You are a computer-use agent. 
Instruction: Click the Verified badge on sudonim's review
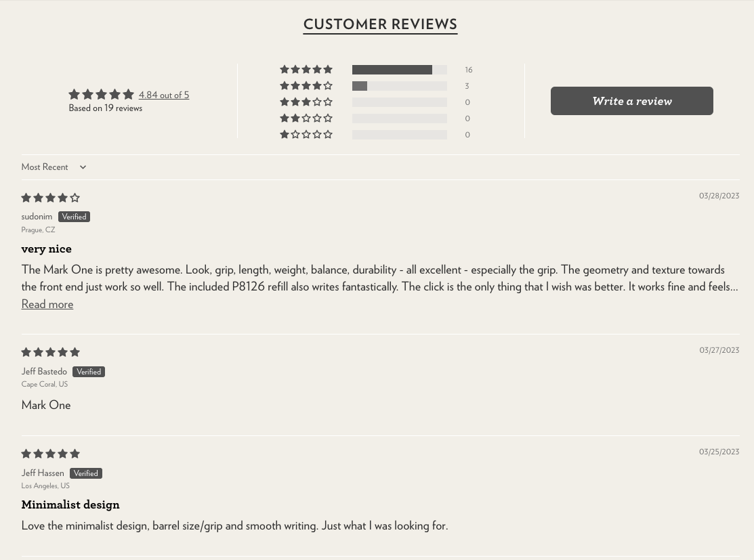tap(74, 217)
